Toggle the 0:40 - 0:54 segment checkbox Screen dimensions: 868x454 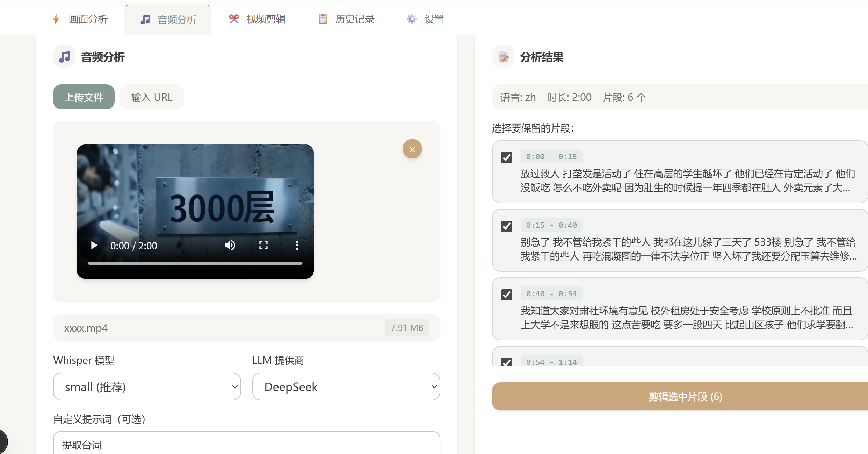(x=506, y=295)
